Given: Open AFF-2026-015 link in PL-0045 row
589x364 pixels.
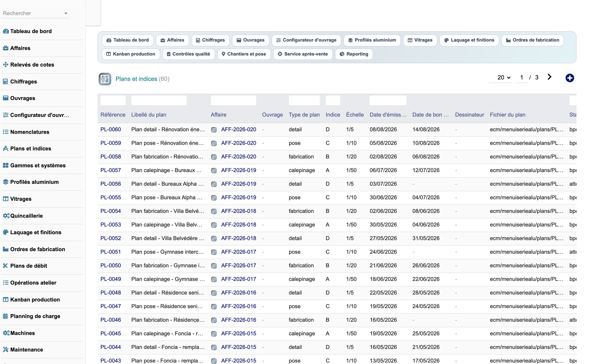Looking at the screenshot, I should [x=239, y=333].
